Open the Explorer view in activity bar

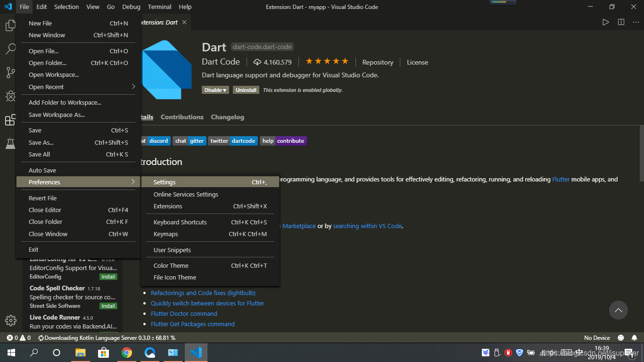coord(10,25)
